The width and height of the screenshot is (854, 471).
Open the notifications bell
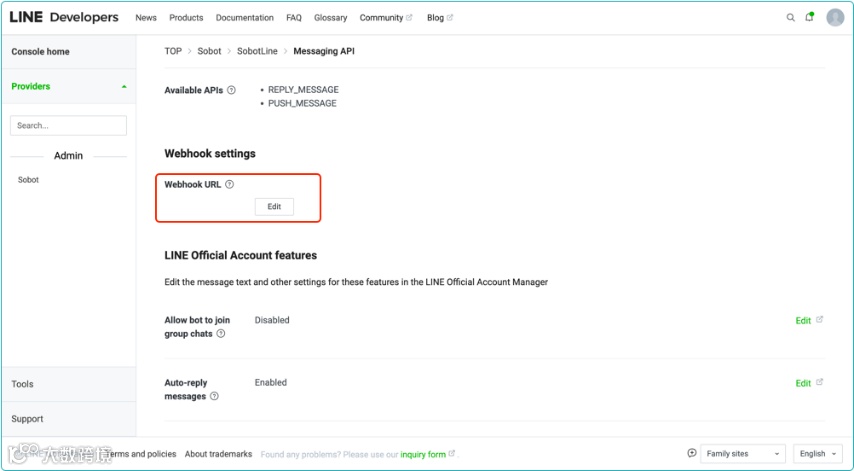coord(809,17)
